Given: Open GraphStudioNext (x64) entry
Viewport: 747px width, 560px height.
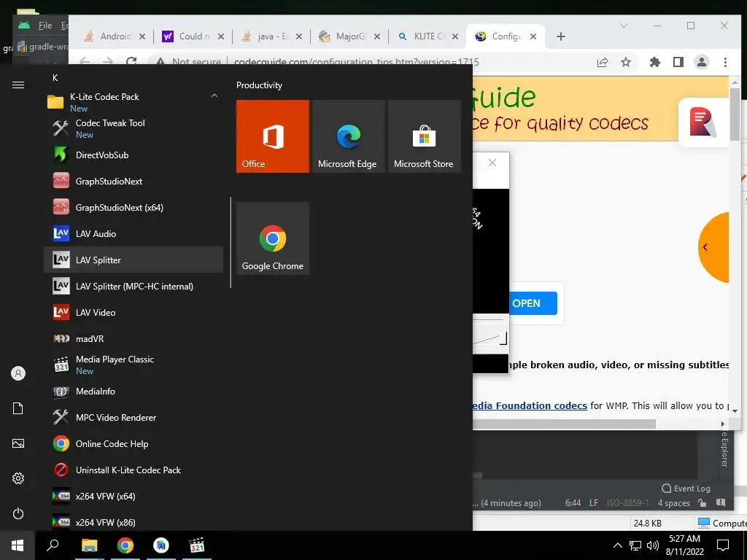Looking at the screenshot, I should pyautogui.click(x=133, y=207).
